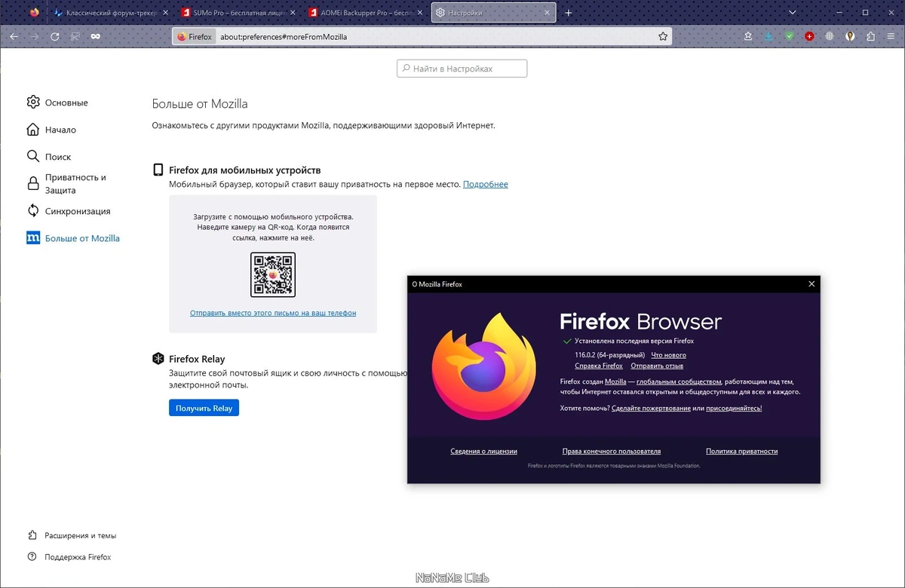Viewport: 905px width, 588px height.
Task: Switch to the AOMEI Backupper Pro tab
Action: point(367,13)
